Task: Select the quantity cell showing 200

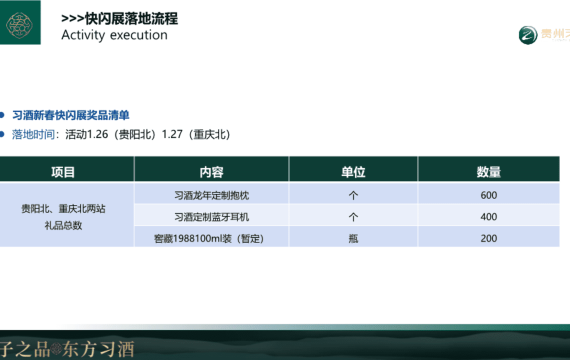Action: pos(489,237)
